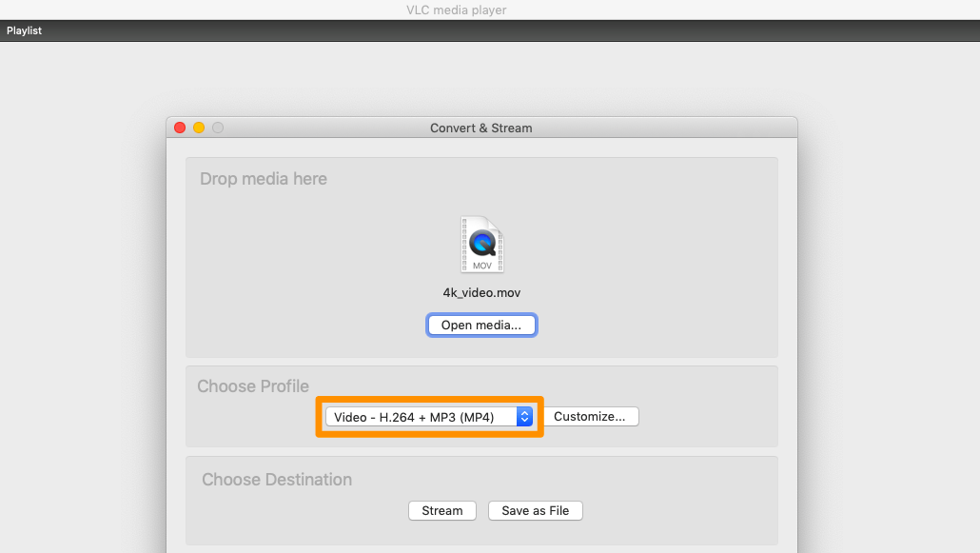980x553 pixels.
Task: Click the Choose Profile section heading
Action: (253, 386)
